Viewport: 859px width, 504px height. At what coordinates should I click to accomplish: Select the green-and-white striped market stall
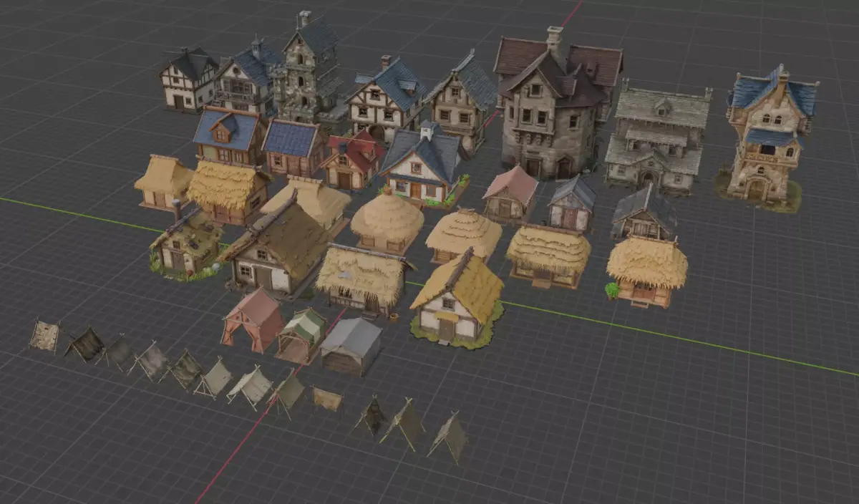[x=301, y=335]
